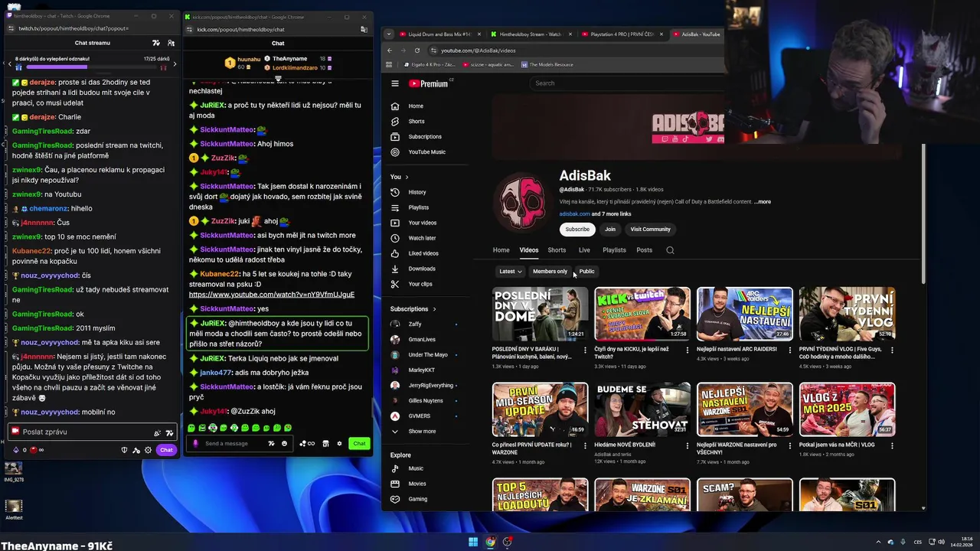This screenshot has width=980, height=551.
Task: Open Kick chat shop icon
Action: (x=325, y=444)
